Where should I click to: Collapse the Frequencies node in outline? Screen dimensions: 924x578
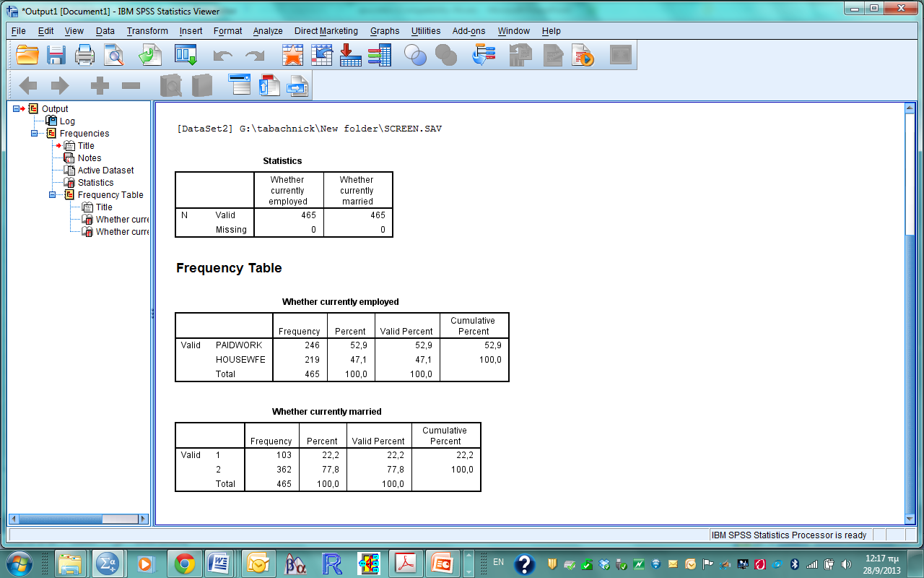34,134
